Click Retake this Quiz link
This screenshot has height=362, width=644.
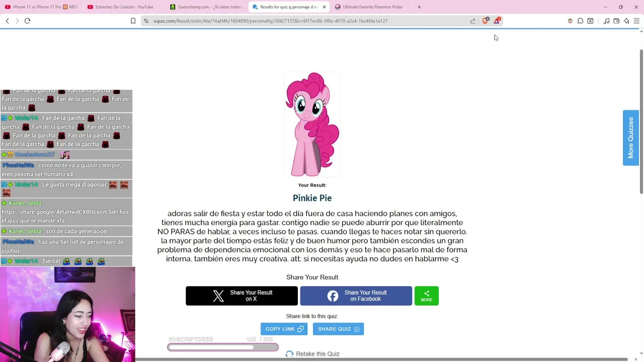coord(312,354)
